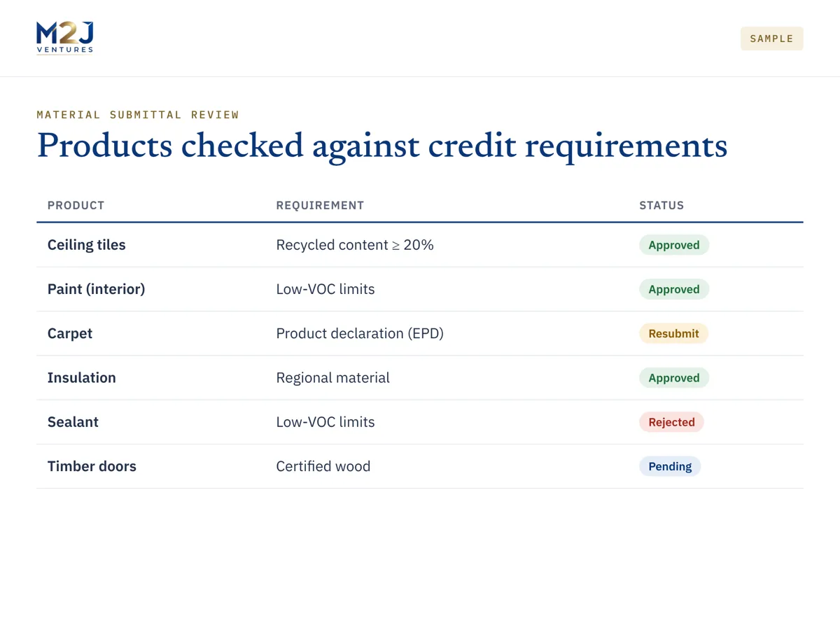
Task: Click the M2J Ventures logo
Action: click(64, 38)
